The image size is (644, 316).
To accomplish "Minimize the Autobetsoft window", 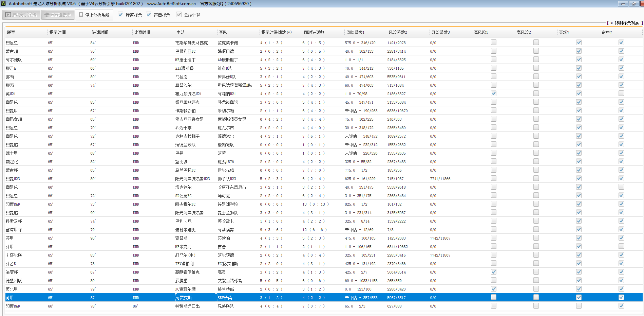I will point(623,4).
